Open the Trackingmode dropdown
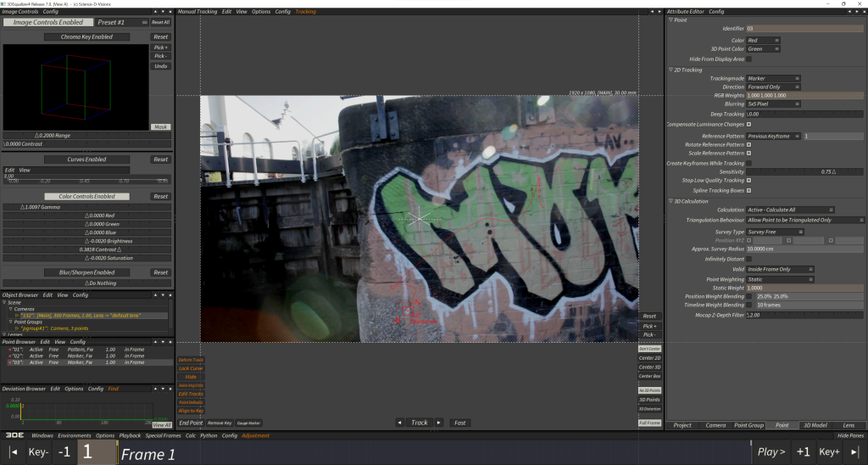Viewport: 868px width, 465px height. tap(773, 78)
